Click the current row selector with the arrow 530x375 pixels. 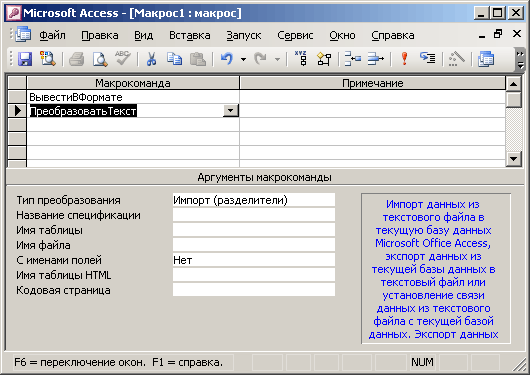tap(17, 111)
